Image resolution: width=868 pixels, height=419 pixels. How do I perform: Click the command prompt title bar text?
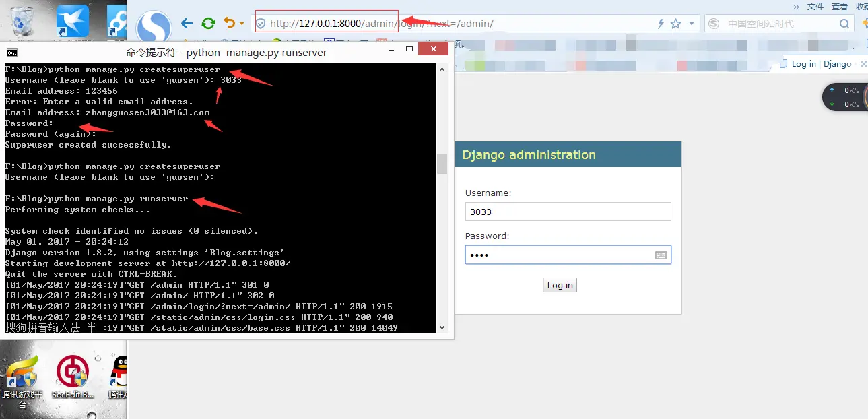226,52
